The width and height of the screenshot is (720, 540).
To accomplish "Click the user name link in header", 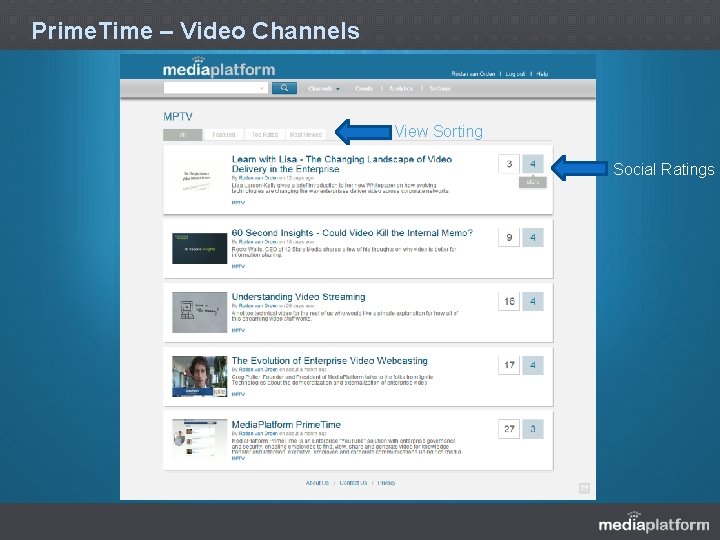I will pos(473,74).
